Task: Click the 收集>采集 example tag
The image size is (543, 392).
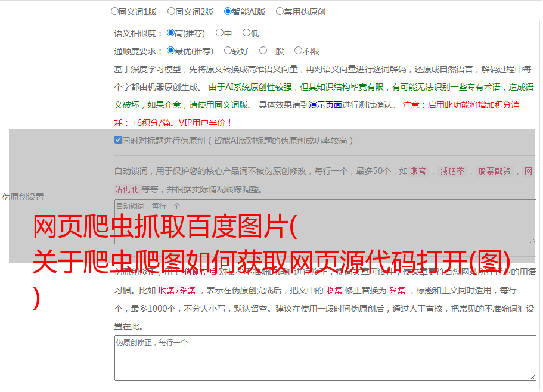Action: (x=177, y=290)
